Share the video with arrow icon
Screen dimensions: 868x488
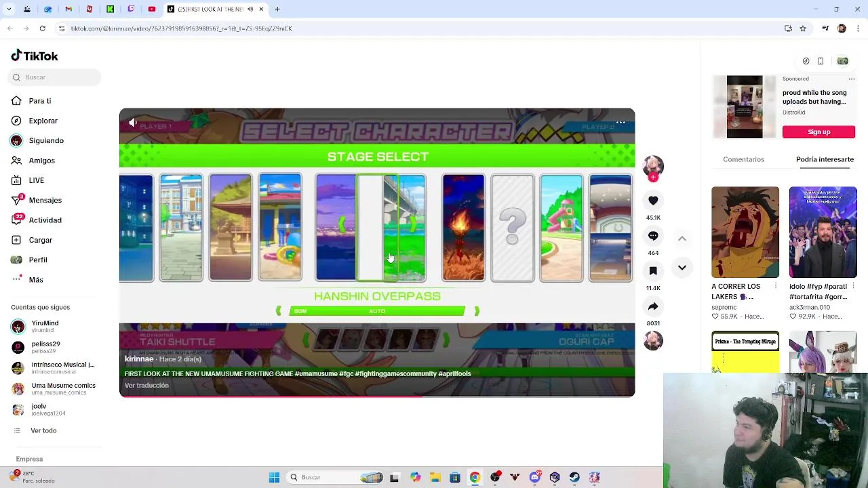[x=653, y=306]
